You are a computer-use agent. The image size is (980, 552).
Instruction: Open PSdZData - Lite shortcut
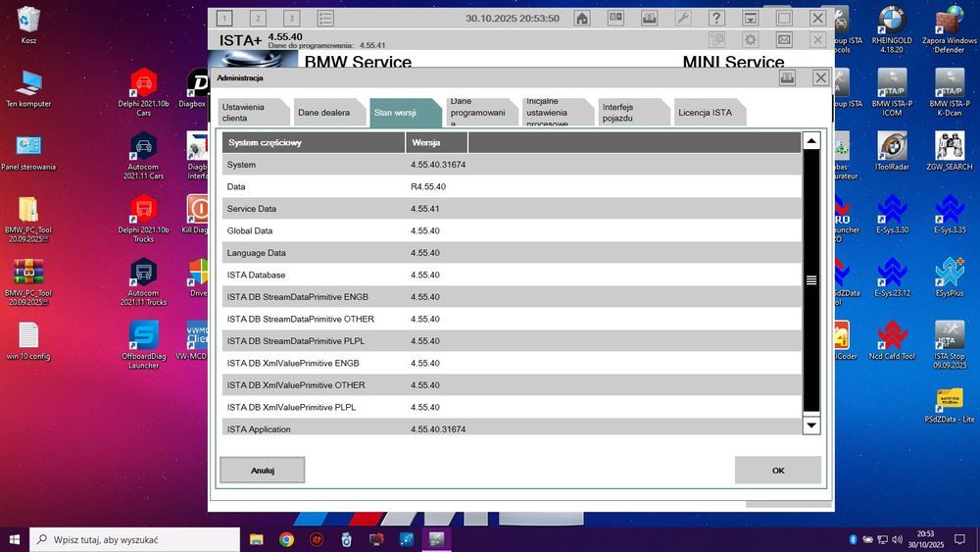[x=950, y=405]
